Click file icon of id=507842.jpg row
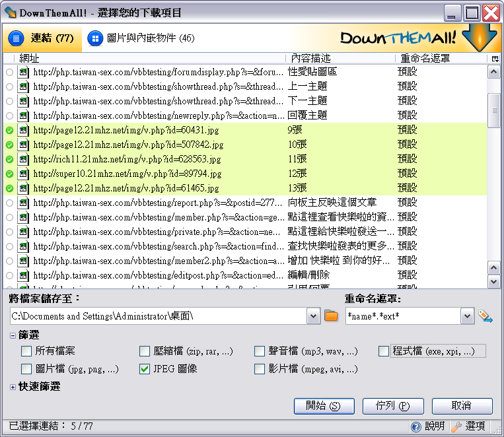504x437 pixels. point(23,145)
